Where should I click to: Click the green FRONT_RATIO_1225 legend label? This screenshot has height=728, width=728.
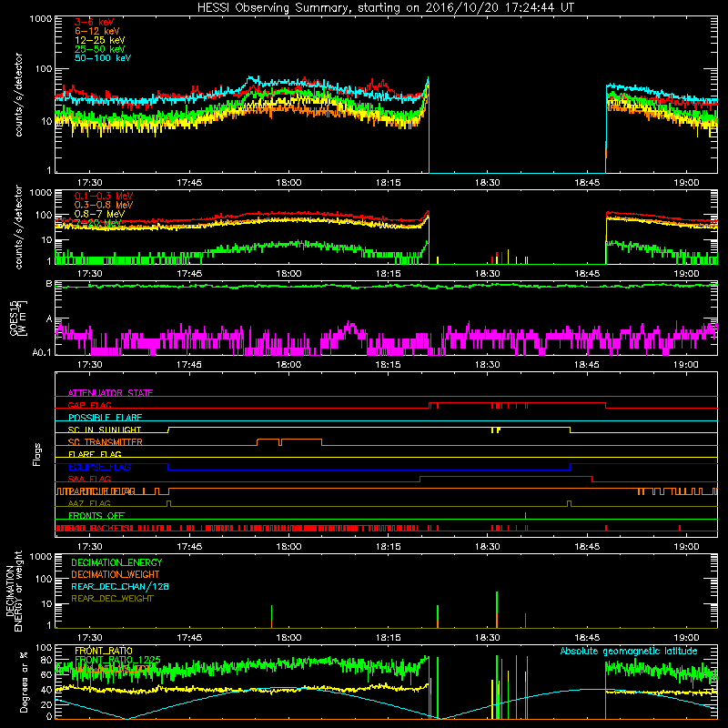point(117,660)
